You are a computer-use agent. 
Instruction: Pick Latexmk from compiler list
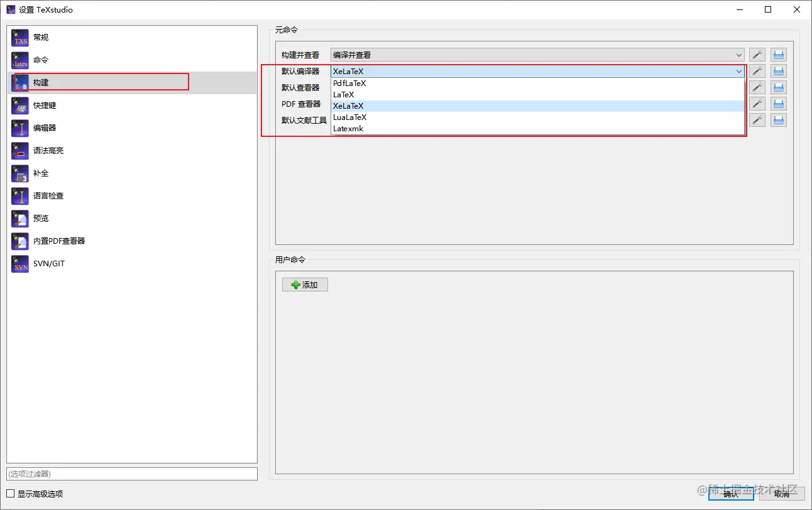(537, 129)
